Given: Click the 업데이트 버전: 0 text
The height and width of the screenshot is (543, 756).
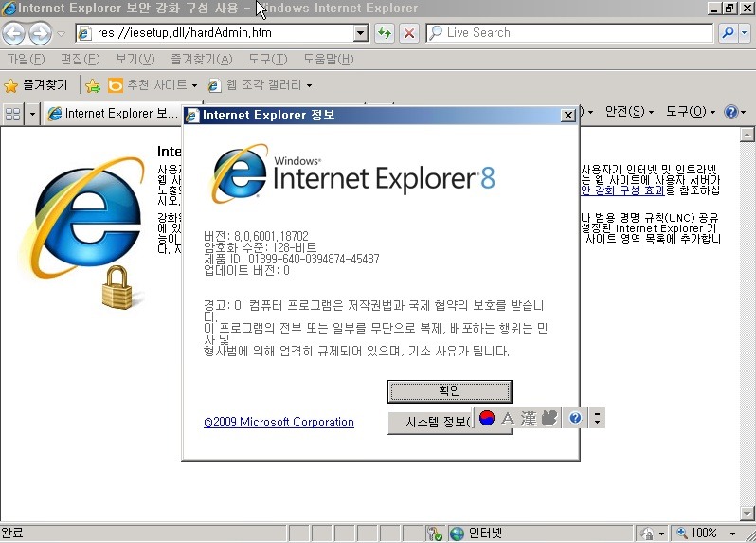Looking at the screenshot, I should 246,270.
